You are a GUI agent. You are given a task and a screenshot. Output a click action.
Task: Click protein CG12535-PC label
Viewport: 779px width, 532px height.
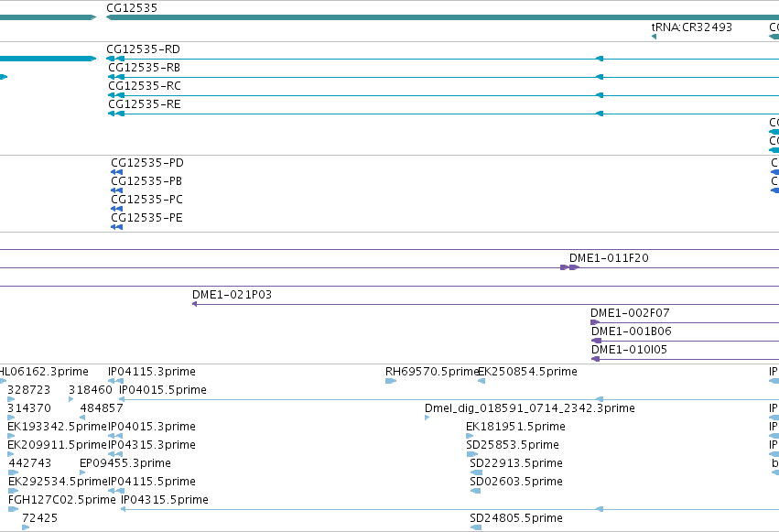pyautogui.click(x=147, y=200)
